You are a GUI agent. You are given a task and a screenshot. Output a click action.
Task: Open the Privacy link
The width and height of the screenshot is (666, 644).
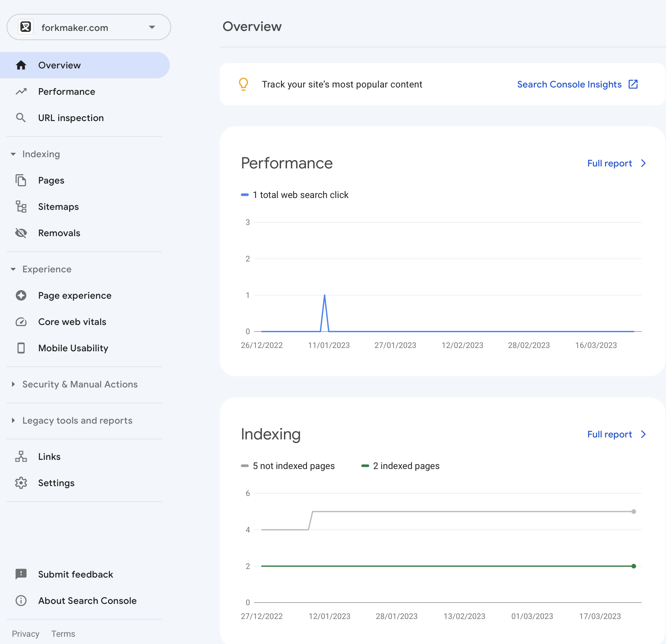pos(25,634)
